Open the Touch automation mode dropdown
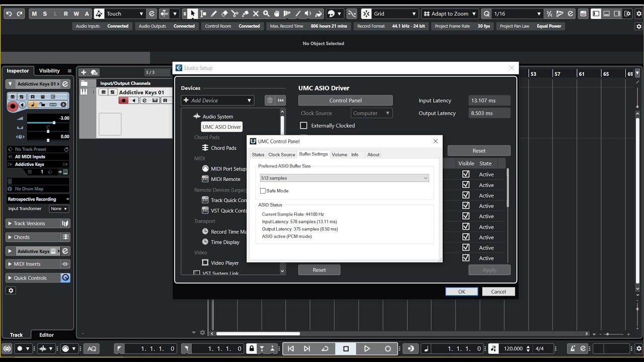Image resolution: width=644 pixels, height=362 pixels. (x=125, y=14)
